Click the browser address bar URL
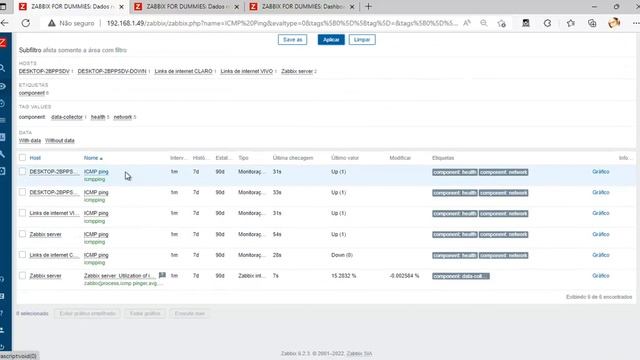Viewport: 640px width, 360px height. pos(282,23)
